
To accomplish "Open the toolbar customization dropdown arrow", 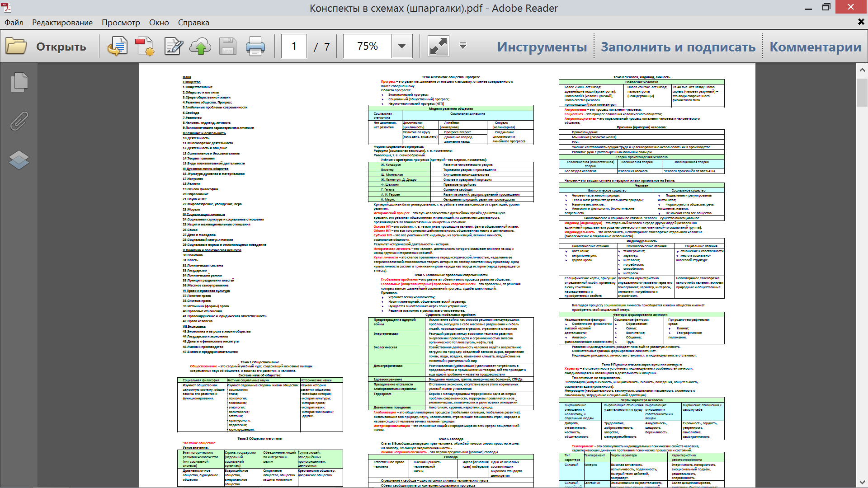I will tap(463, 46).
